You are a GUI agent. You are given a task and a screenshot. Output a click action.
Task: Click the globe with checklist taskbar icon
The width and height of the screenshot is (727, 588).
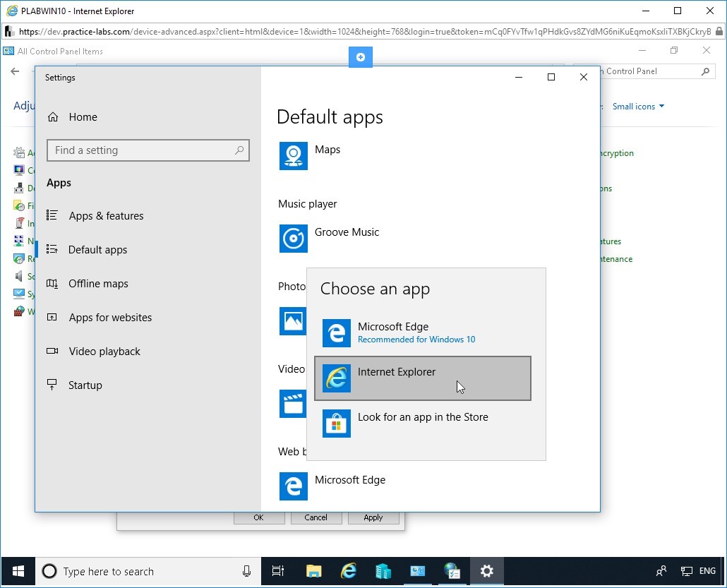point(452,571)
